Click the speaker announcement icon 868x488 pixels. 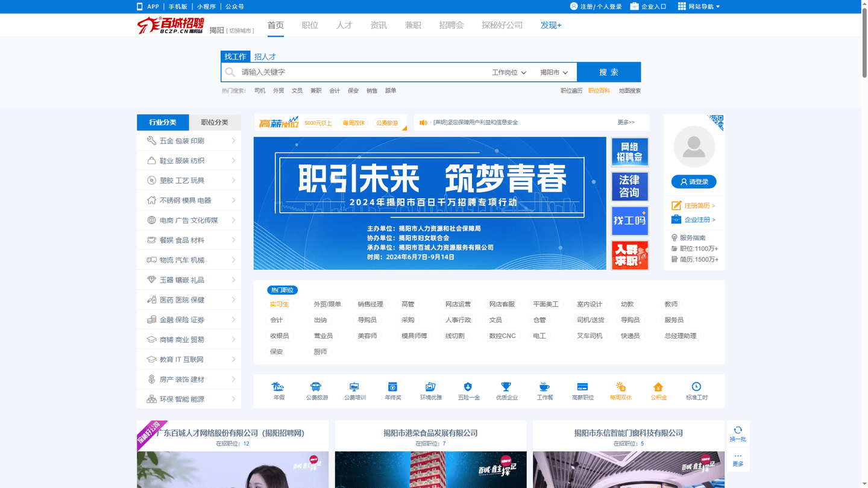423,122
